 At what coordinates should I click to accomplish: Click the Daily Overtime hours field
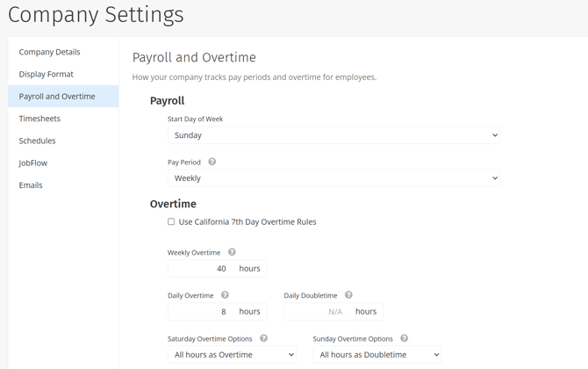[x=202, y=312]
